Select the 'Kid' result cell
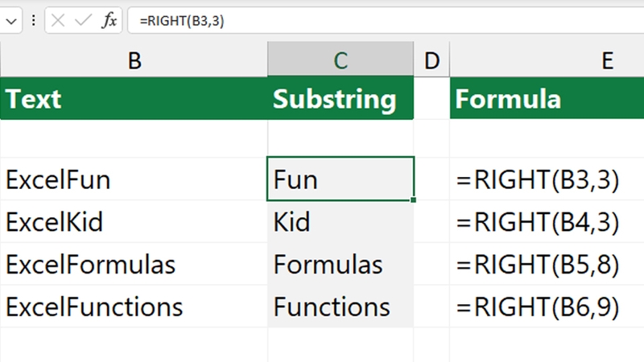 341,222
